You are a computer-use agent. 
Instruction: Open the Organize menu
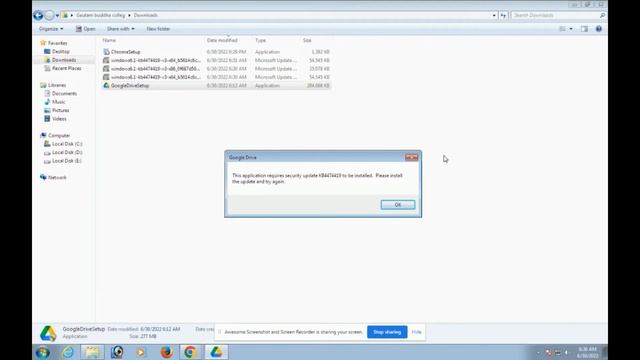click(x=51, y=29)
